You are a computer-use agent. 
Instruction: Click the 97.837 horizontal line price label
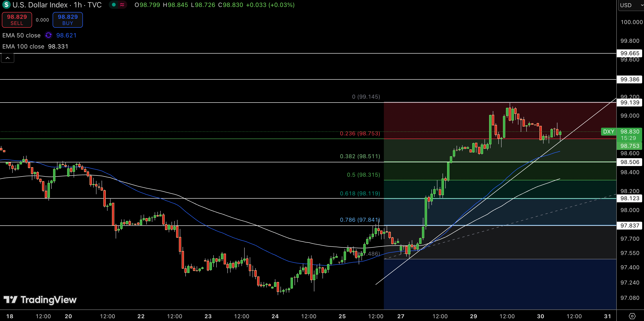tap(629, 225)
